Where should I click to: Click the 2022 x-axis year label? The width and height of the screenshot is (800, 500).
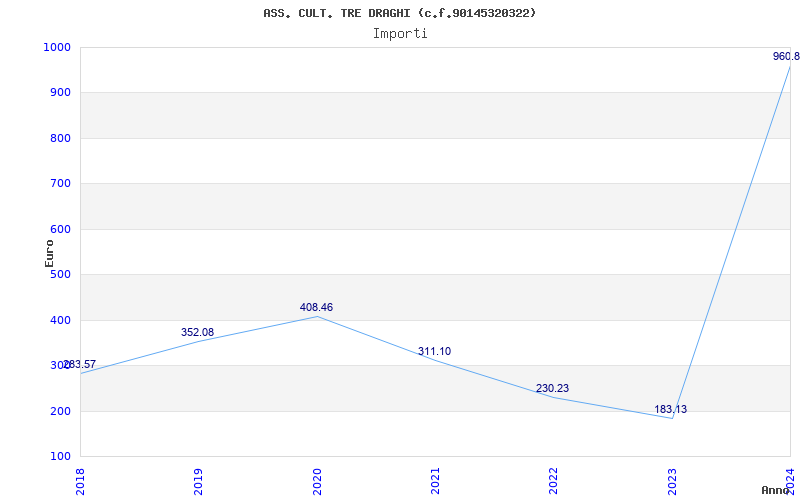coord(554,482)
